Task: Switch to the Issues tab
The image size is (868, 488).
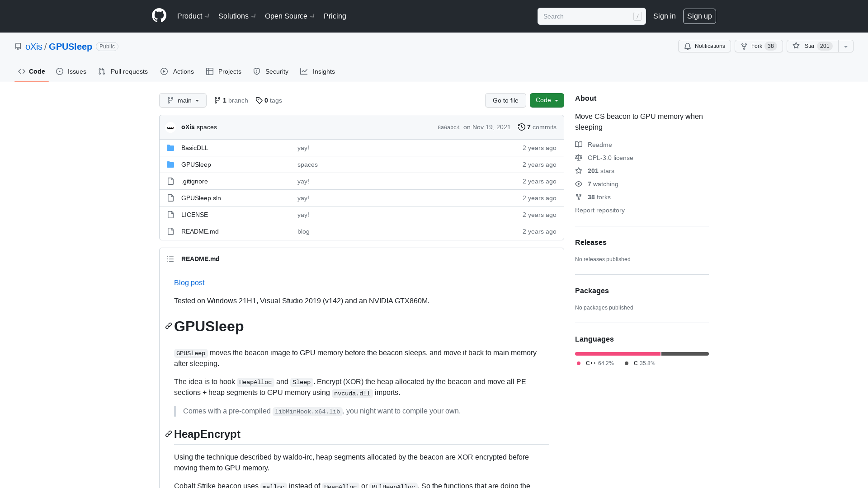Action: pos(71,71)
